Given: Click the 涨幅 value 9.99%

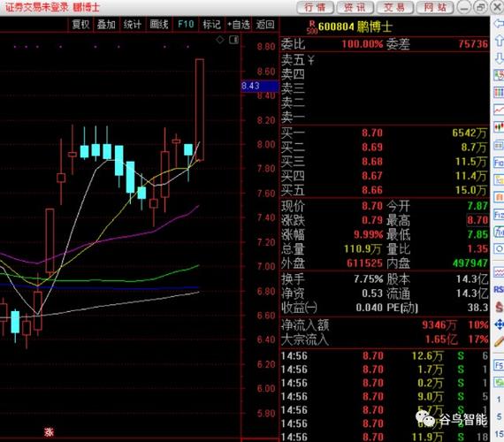Looking at the screenshot, I should pyautogui.click(x=369, y=234).
